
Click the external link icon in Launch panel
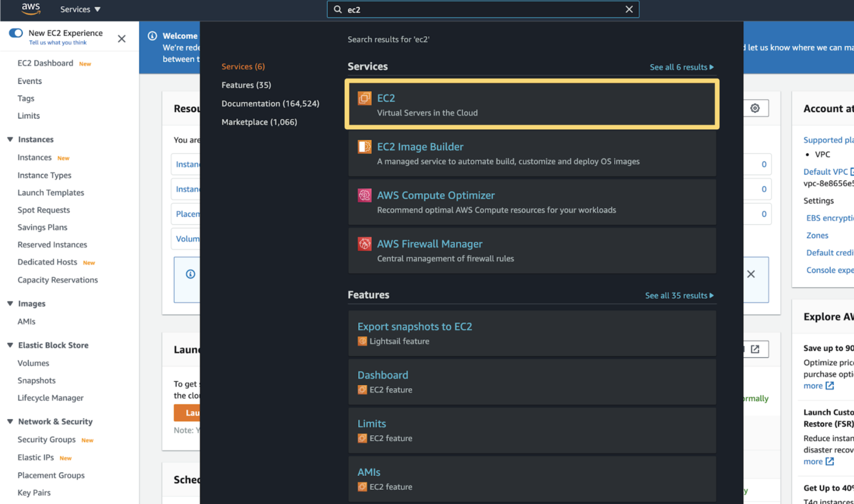[x=755, y=349]
